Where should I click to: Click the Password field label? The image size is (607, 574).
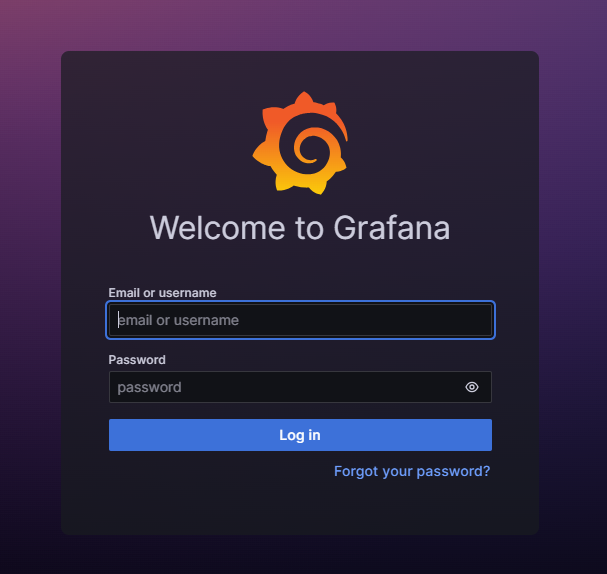tap(137, 360)
